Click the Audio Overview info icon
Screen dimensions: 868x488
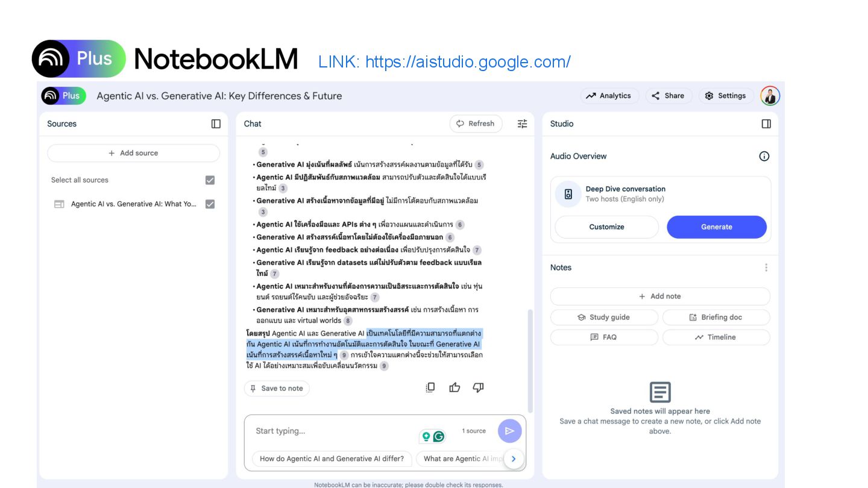click(764, 156)
